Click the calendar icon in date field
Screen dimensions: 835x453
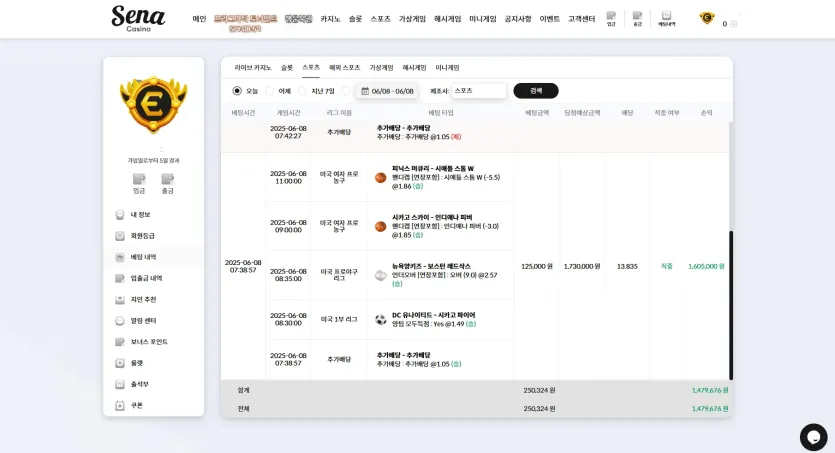tap(365, 91)
